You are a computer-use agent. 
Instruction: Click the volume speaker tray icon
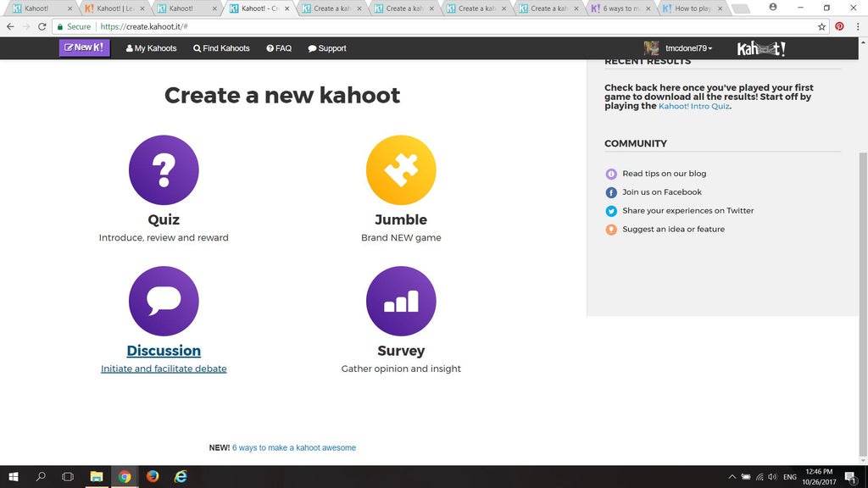point(773,477)
